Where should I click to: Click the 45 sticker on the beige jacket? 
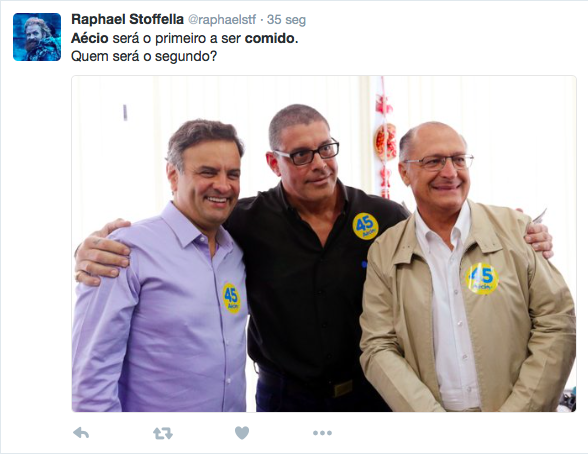click(482, 279)
